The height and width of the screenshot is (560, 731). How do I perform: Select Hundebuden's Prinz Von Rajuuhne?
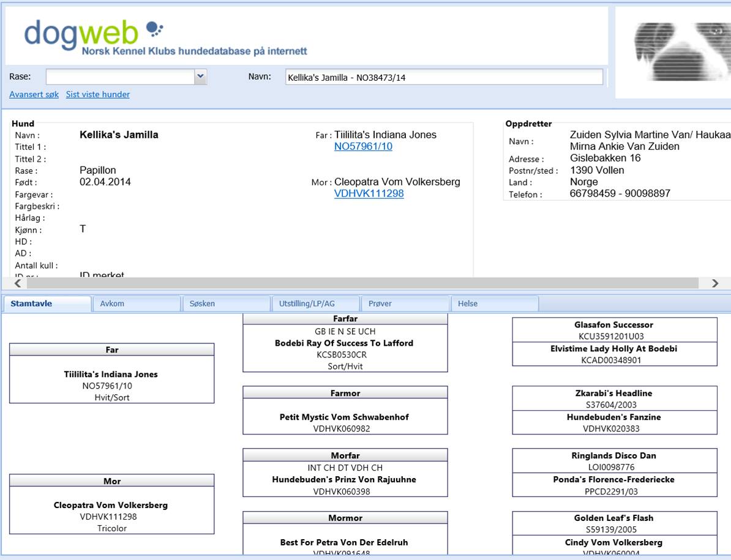coord(344,479)
